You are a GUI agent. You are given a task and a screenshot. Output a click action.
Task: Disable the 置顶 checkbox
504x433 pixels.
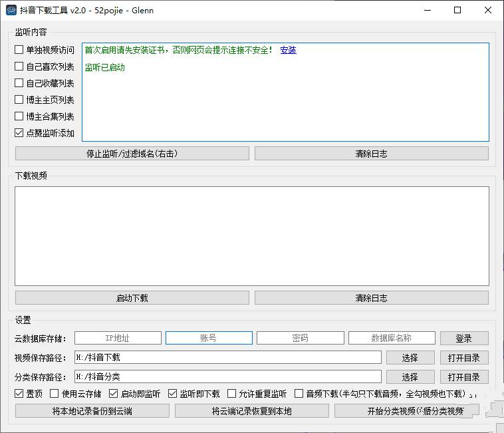tap(19, 394)
